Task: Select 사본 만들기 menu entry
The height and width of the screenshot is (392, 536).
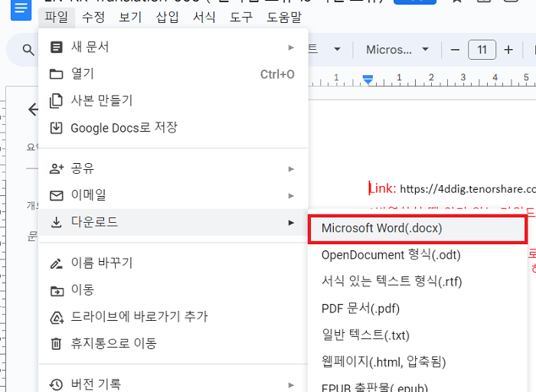Action: click(x=173, y=101)
